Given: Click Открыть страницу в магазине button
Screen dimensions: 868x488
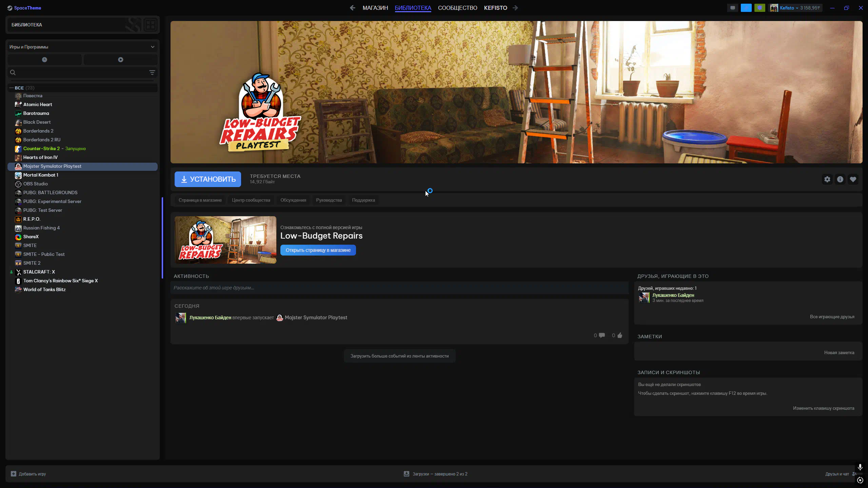Looking at the screenshot, I should pyautogui.click(x=318, y=250).
